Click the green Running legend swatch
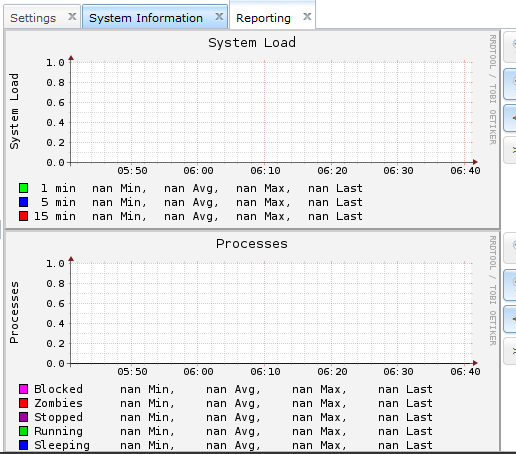This screenshot has width=516, height=454. pyautogui.click(x=23, y=431)
